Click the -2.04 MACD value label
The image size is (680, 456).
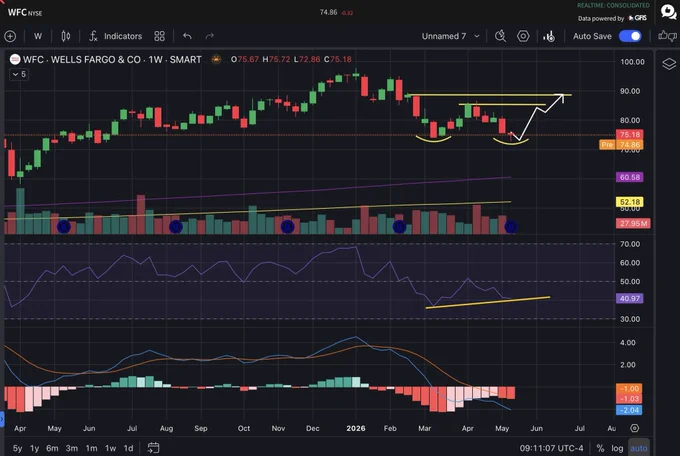(x=629, y=410)
